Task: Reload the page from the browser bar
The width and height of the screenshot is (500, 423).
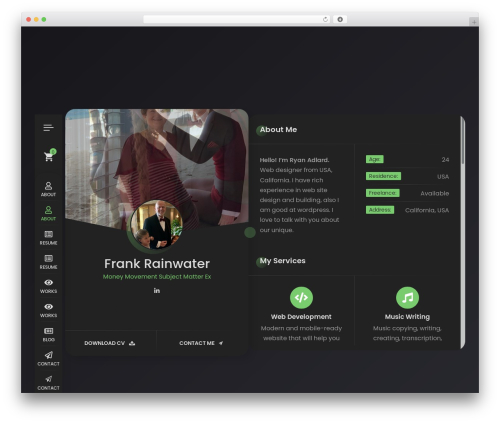Action: (325, 19)
